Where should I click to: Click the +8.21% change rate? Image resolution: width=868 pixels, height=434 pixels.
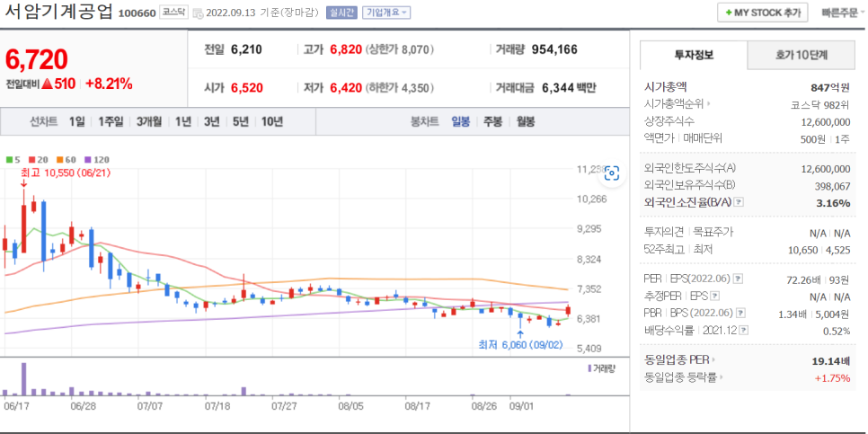click(109, 84)
